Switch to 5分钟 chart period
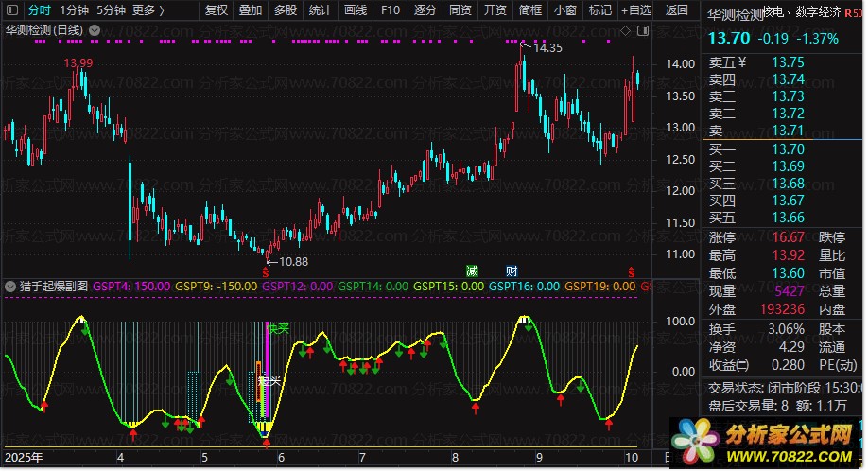Screen dimensions: 868x472 tap(111, 10)
